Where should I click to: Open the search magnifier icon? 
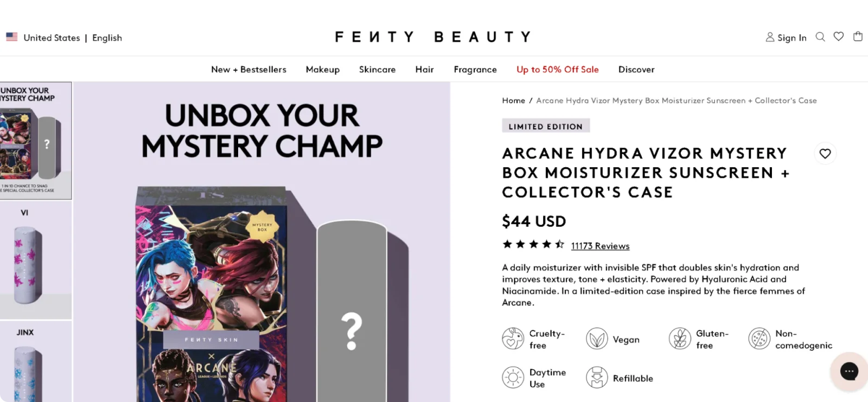pyautogui.click(x=820, y=37)
